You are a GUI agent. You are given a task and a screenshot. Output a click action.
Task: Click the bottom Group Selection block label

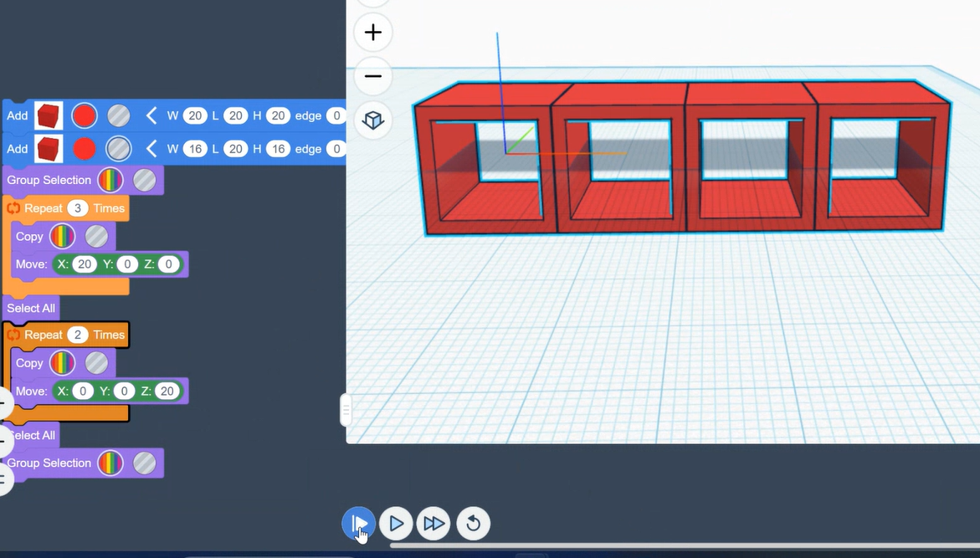49,463
